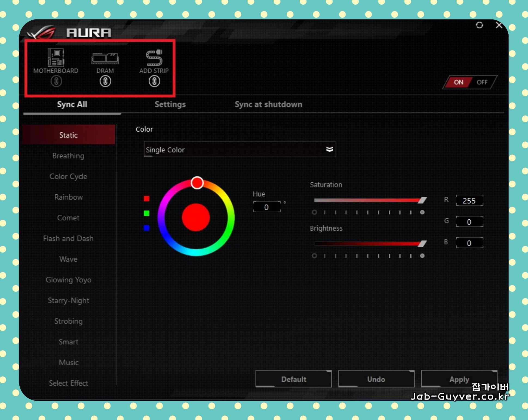Click the double-chevron arrow of Color combo

click(x=329, y=150)
